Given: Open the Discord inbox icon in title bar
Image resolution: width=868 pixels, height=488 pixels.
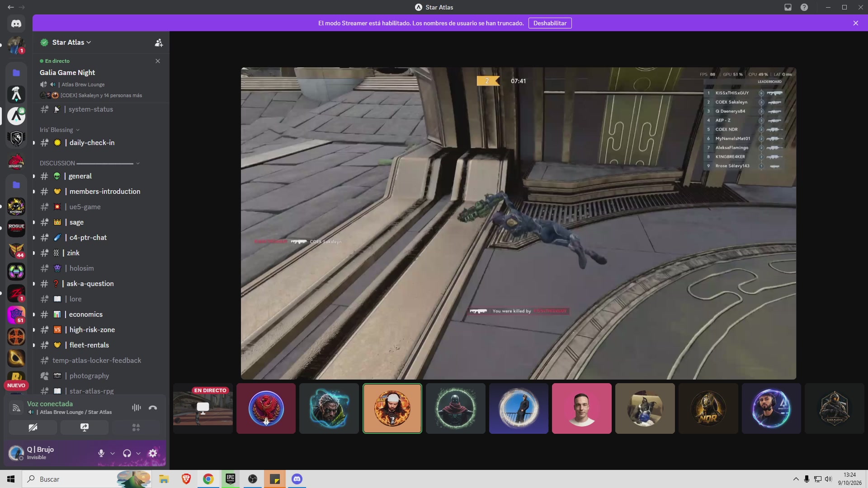Looking at the screenshot, I should (788, 7).
